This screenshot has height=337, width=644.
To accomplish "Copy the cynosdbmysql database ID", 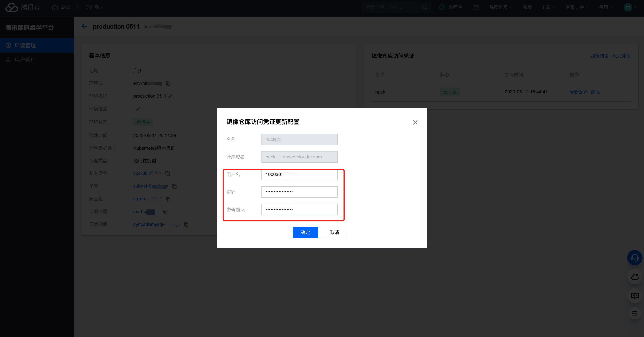I will pyautogui.click(x=186, y=224).
